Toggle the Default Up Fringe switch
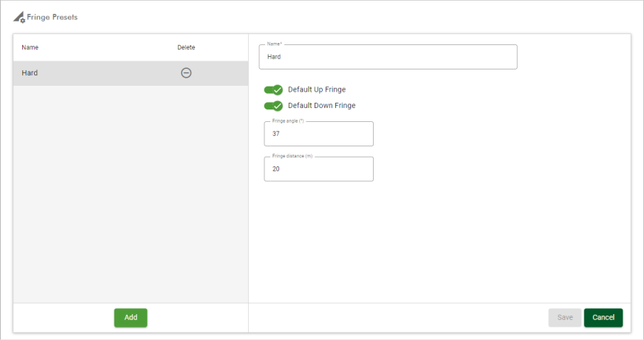The height and width of the screenshot is (340, 644). [273, 89]
